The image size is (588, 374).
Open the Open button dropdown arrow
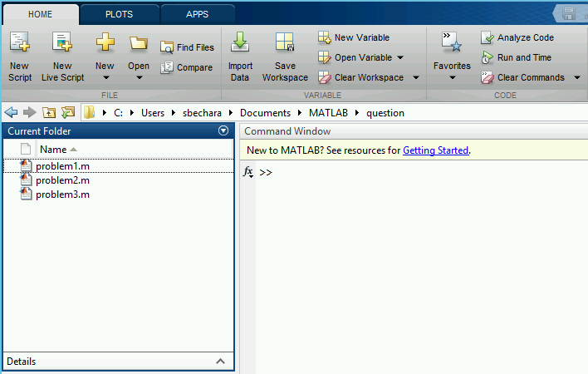click(140, 77)
